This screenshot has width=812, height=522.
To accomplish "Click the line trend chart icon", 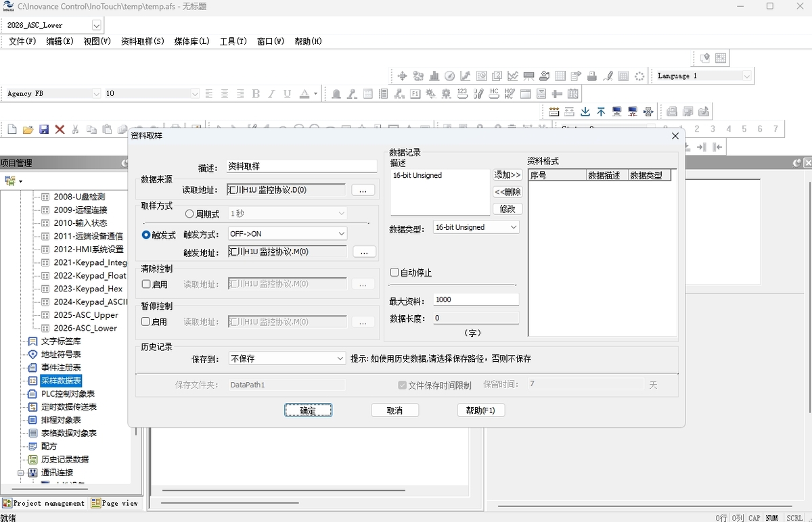I will pyautogui.click(x=513, y=76).
